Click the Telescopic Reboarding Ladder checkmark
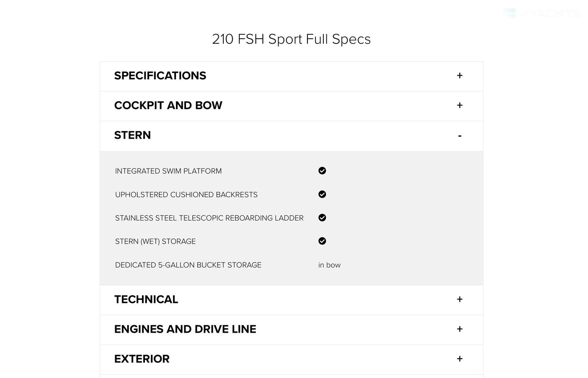This screenshot has width=588, height=378. point(322,218)
